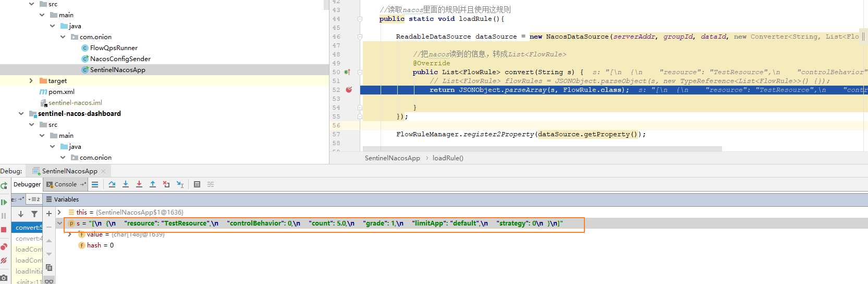This screenshot has height=284, width=868.
Task: Expand the 'value' field node
Action: tap(69, 234)
